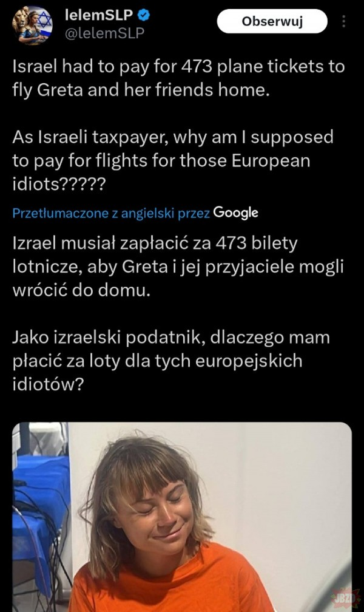Click the word idiots????? in tweet
This screenshot has width=364, height=612.
point(59,184)
